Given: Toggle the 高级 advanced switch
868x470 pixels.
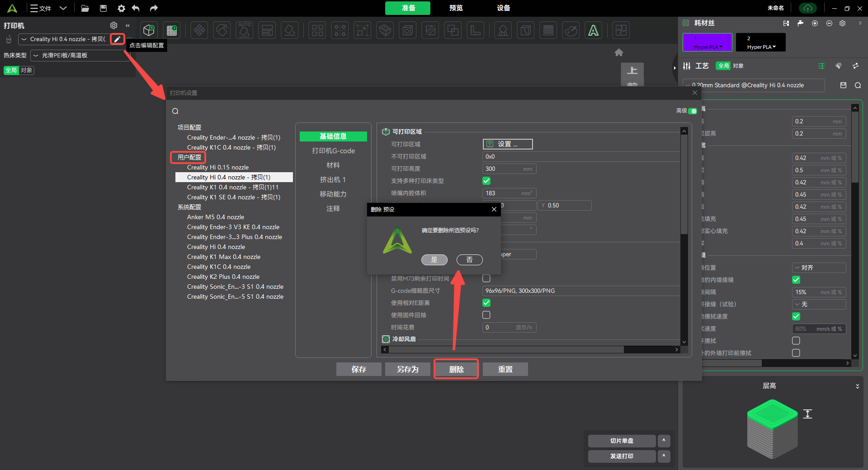Looking at the screenshot, I should [693, 111].
